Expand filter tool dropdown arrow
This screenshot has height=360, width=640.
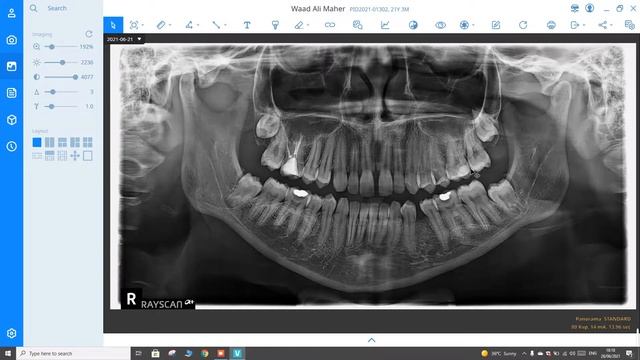tap(473, 25)
